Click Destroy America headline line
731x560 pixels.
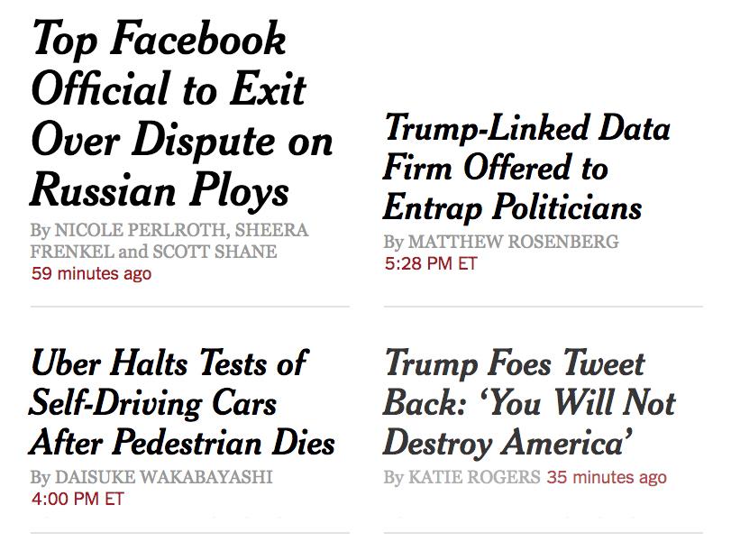click(507, 443)
